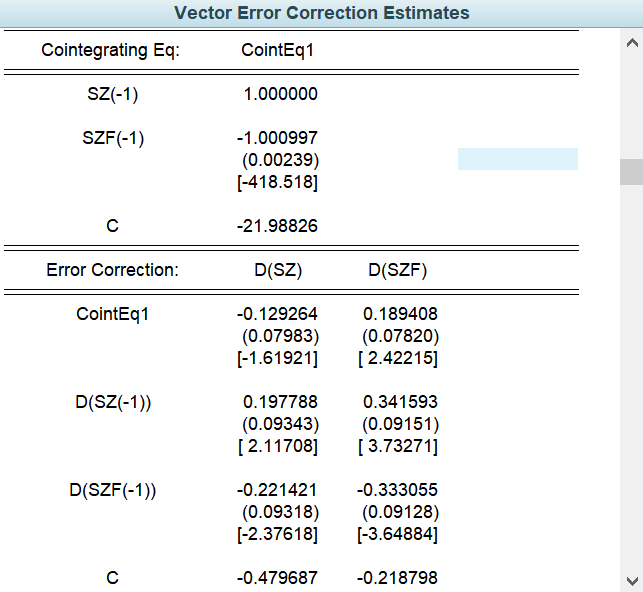Select the SZ(-1) row label
The width and height of the screenshot is (643, 592).
(112, 95)
